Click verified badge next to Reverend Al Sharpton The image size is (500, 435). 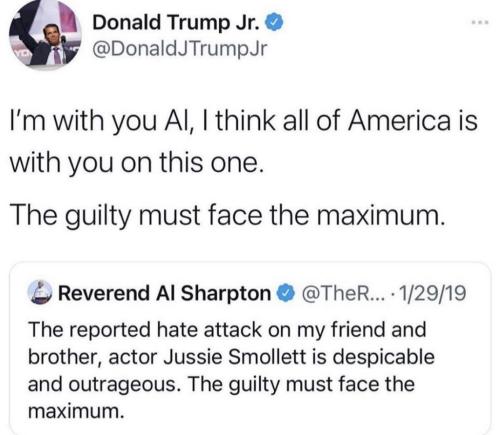point(286,293)
